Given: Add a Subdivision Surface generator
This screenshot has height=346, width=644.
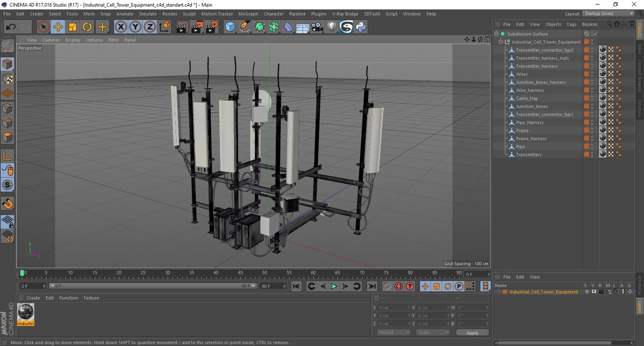Looking at the screenshot, I should (260, 27).
